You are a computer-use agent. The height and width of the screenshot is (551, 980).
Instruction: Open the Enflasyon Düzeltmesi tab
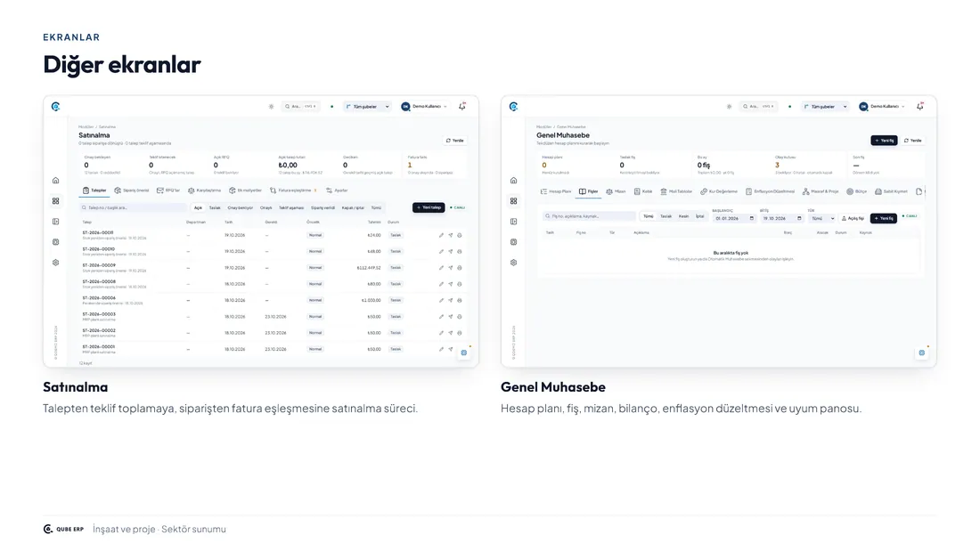pos(770,191)
